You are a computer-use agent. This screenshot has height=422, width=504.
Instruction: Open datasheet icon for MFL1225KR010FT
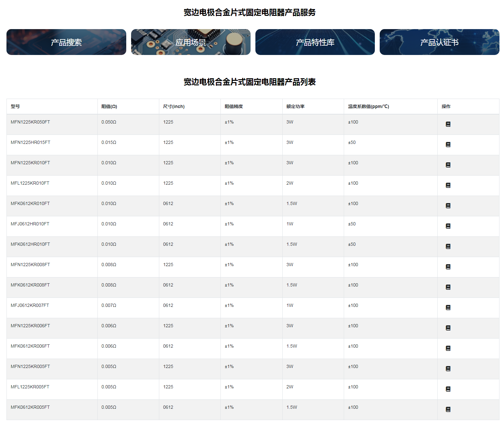point(448,185)
